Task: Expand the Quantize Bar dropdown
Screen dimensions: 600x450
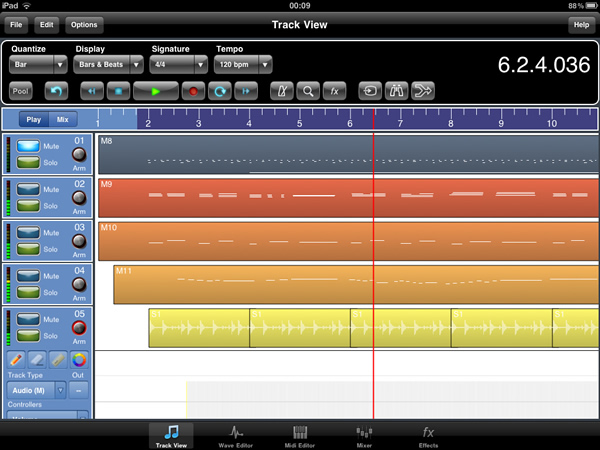Action: click(x=38, y=64)
